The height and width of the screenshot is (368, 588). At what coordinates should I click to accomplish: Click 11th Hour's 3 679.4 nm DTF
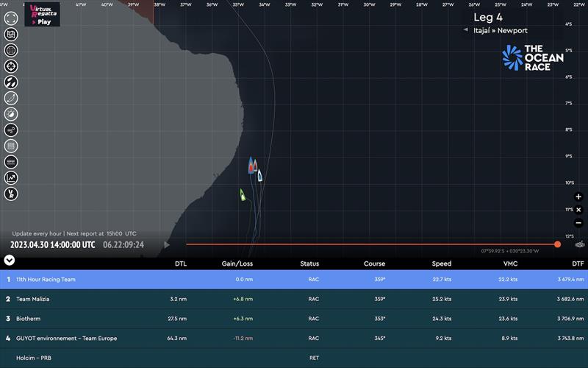570,280
